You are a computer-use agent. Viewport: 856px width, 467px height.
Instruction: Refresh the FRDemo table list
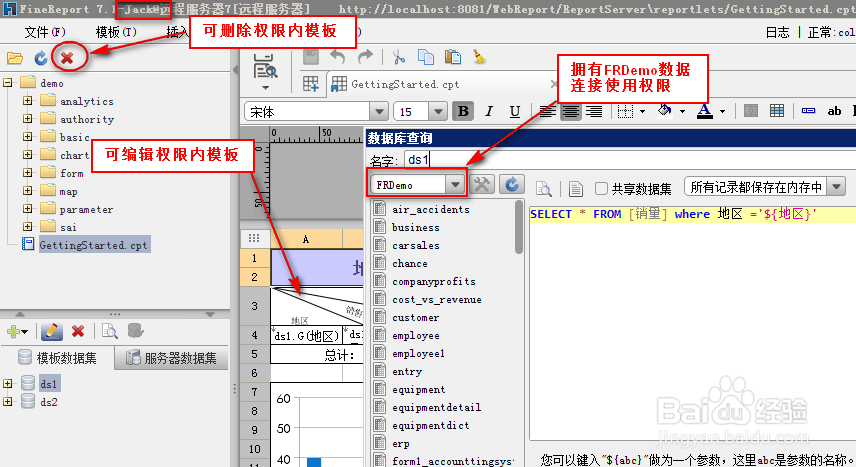[x=512, y=185]
